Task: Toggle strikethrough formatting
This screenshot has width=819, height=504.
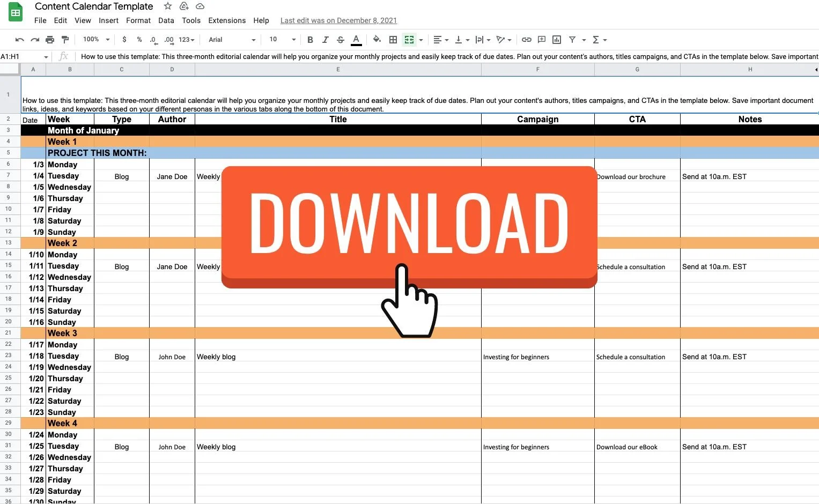Action: pos(340,40)
